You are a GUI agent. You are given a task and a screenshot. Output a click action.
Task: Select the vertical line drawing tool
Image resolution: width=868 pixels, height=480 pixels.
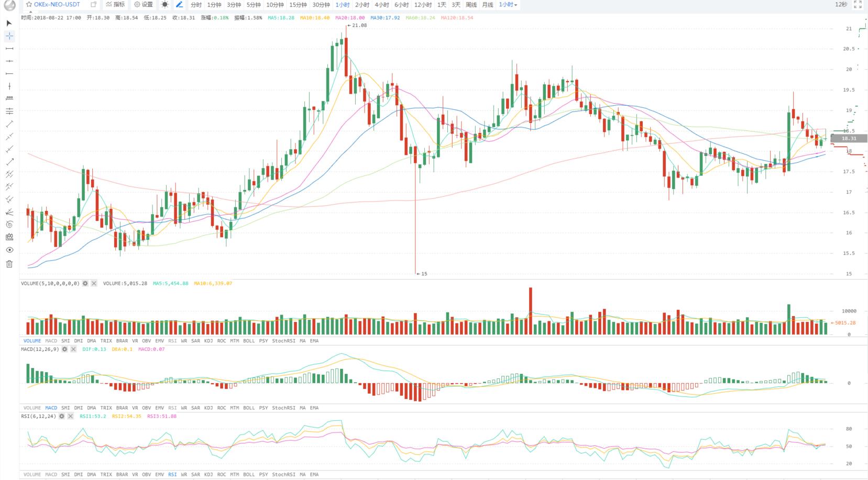[9, 86]
